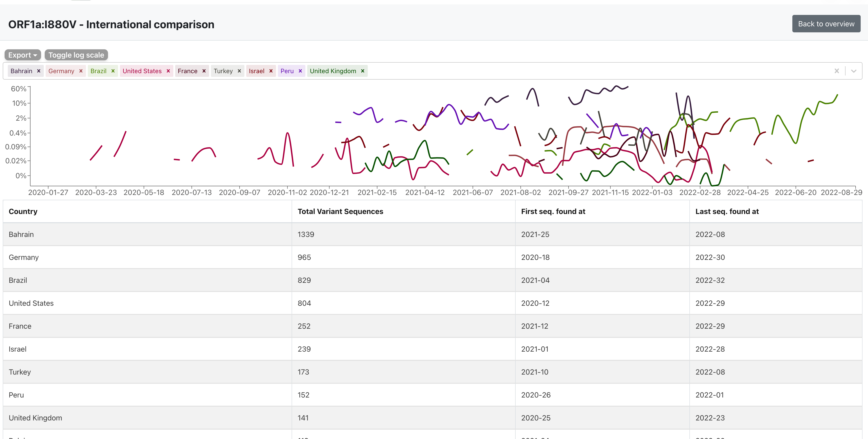868x439 pixels.
Task: Remove Germany from the selected countries
Action: [81, 71]
